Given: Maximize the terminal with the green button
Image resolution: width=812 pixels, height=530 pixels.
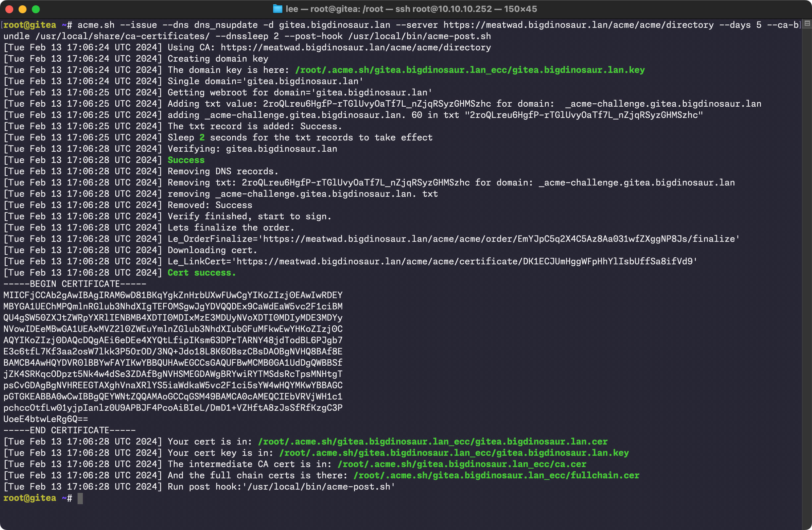Looking at the screenshot, I should click(x=36, y=9).
